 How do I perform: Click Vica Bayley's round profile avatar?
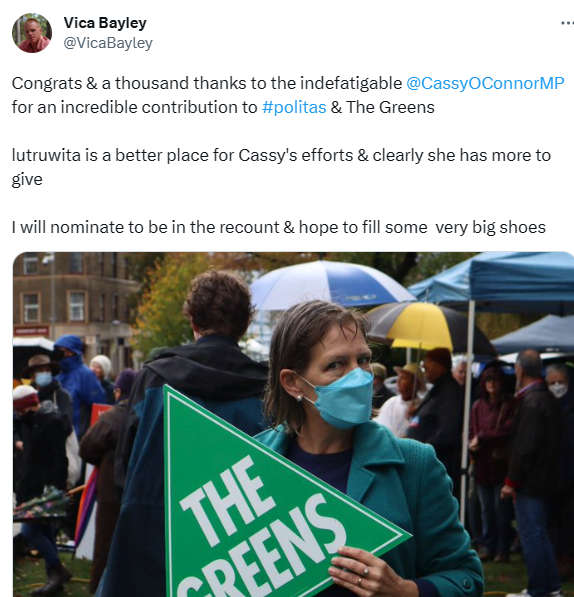click(x=32, y=33)
